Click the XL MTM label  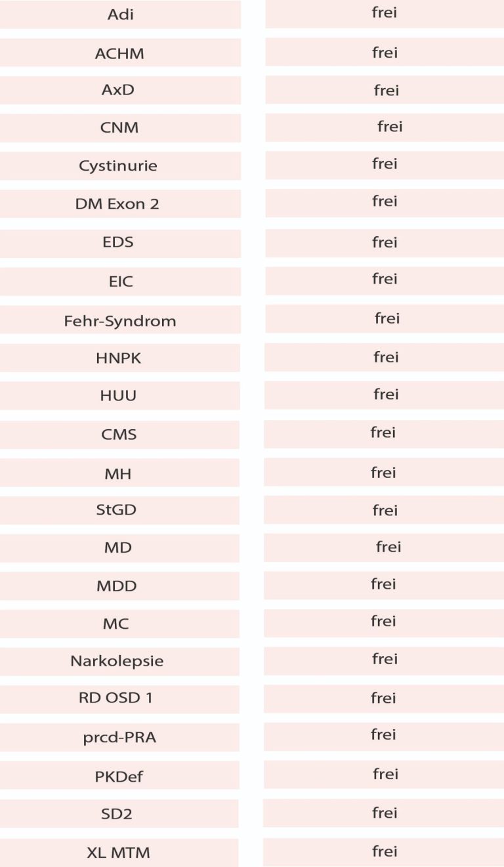pyautogui.click(x=119, y=853)
